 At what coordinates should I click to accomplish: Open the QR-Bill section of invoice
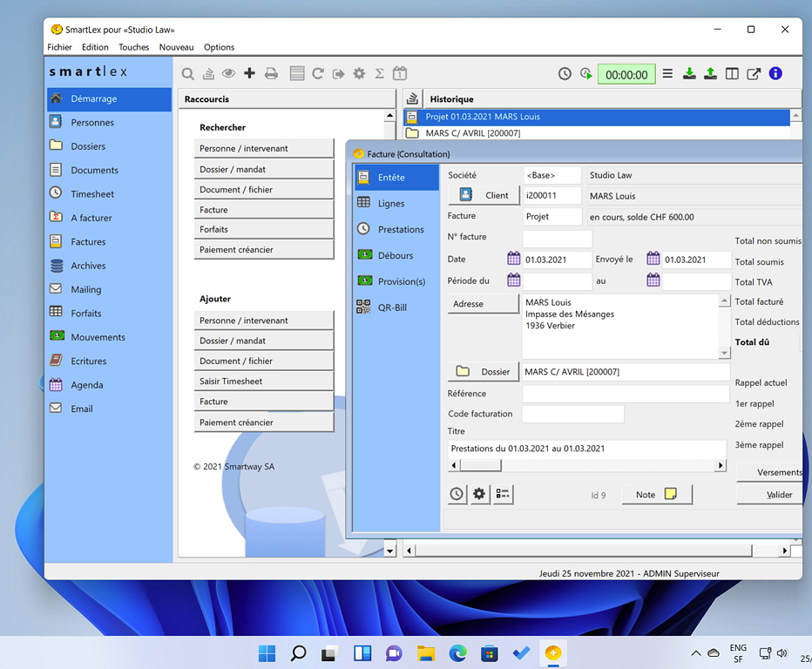pos(391,307)
